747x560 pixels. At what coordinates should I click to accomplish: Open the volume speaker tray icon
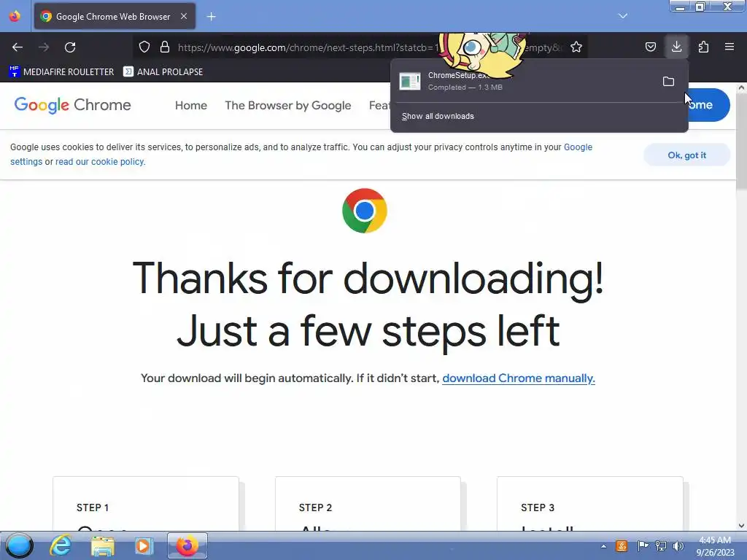click(678, 546)
